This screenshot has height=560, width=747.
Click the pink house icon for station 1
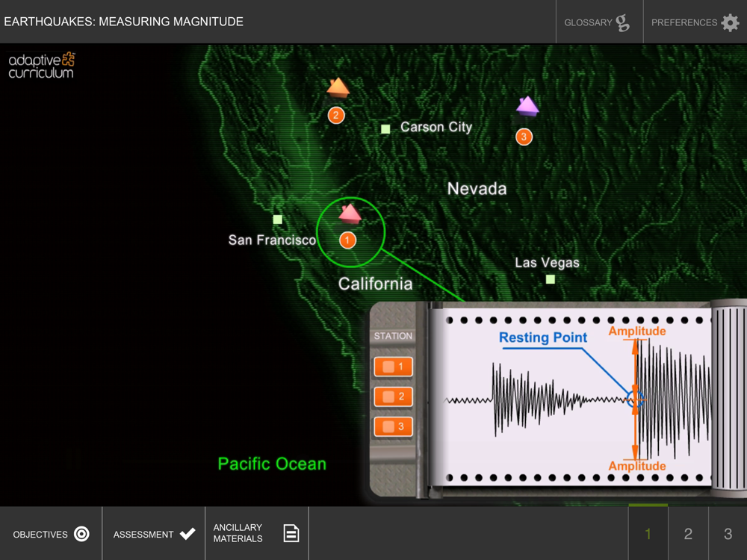(350, 214)
